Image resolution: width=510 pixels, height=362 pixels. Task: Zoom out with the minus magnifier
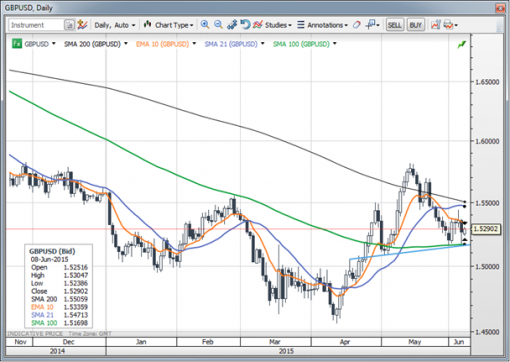[x=218, y=25]
